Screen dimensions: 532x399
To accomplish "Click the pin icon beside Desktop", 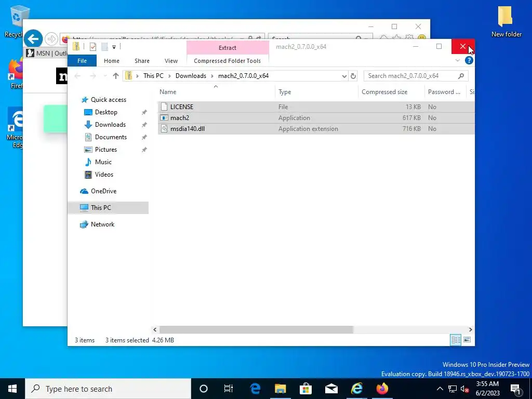I will 144,112.
